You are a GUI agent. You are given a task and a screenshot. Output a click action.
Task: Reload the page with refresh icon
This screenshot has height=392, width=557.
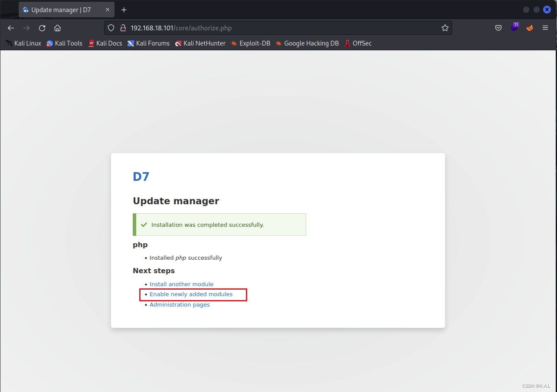coord(42,28)
